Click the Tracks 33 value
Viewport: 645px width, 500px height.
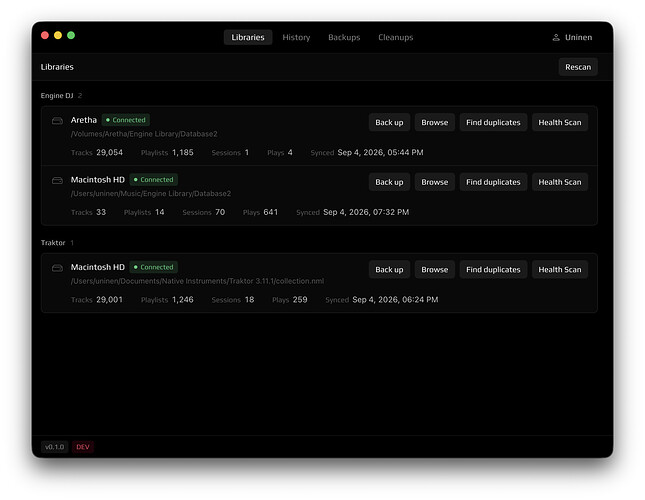pos(101,212)
